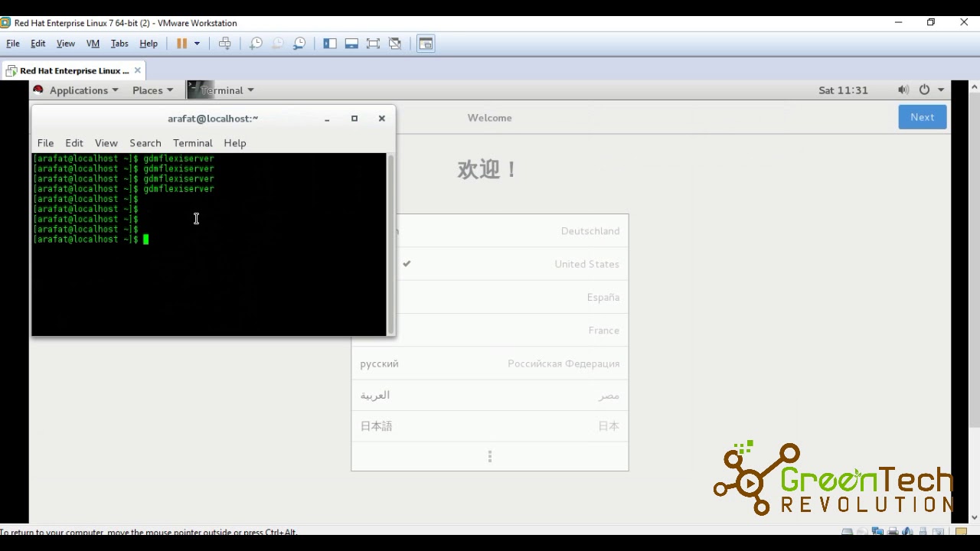Close the Red Hat Enterprise Linux tab
Screen dimensions: 980x551
[138, 70]
